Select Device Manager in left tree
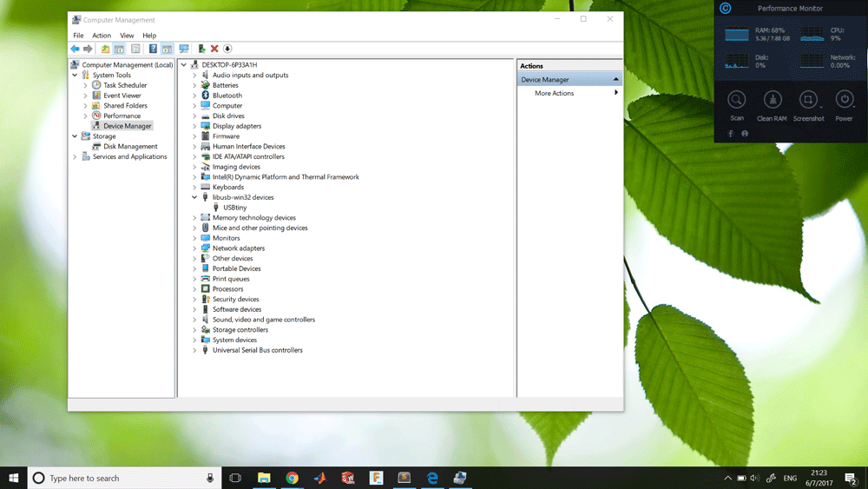The width and height of the screenshot is (868, 489). click(x=127, y=126)
